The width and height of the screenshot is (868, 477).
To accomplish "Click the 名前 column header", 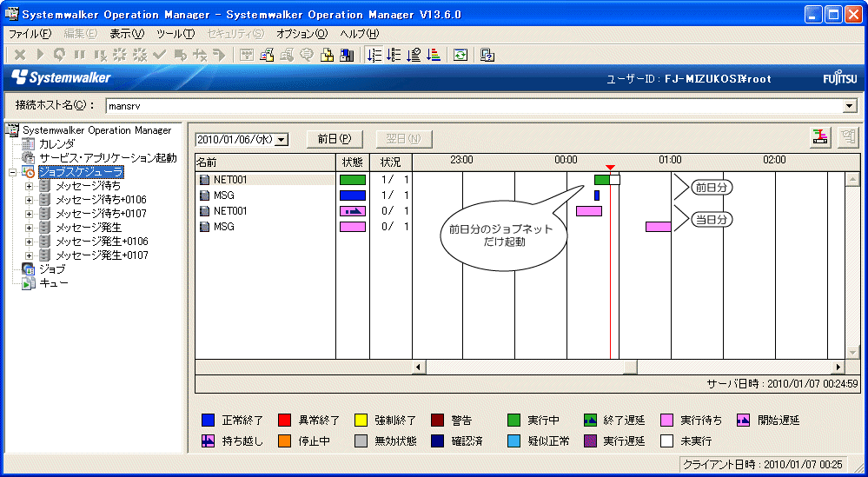I will [266, 162].
